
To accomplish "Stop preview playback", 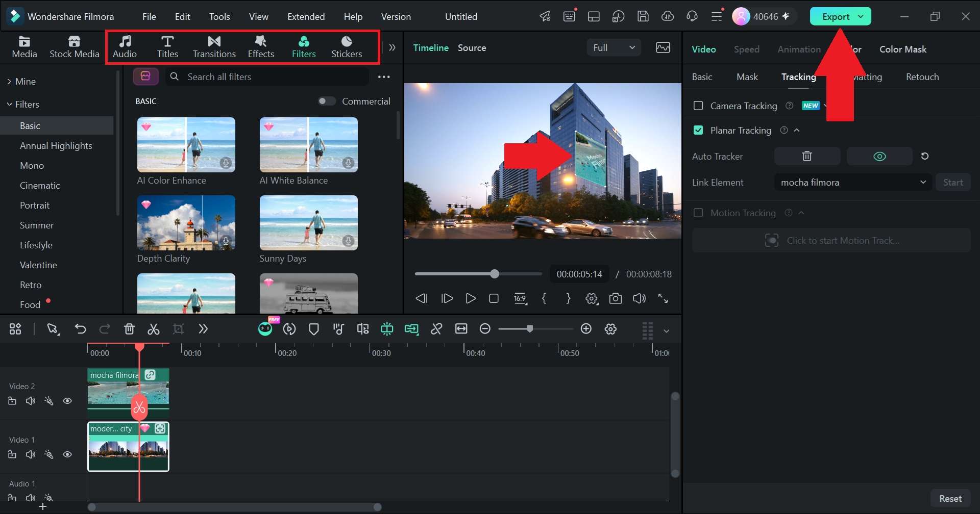I will click(494, 299).
